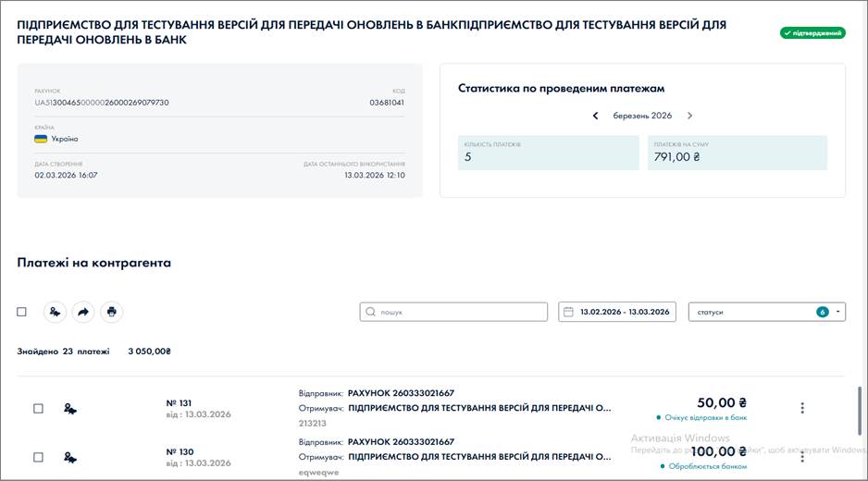Click the code value 03681041
868x481 pixels.
click(387, 103)
